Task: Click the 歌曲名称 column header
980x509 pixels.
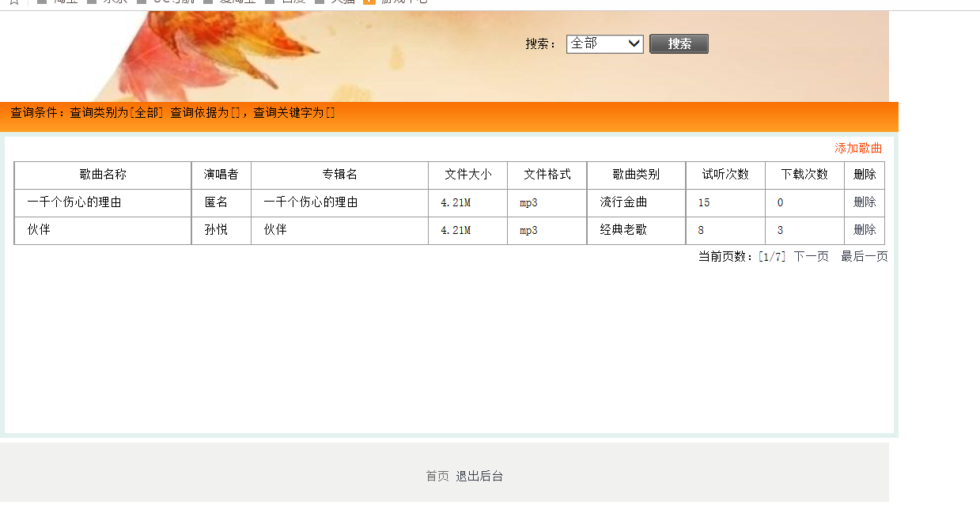Action: click(103, 175)
